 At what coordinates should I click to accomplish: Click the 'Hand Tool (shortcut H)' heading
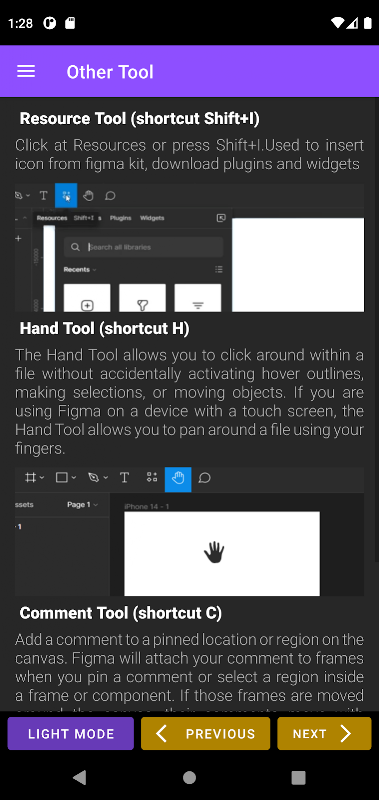104,329
